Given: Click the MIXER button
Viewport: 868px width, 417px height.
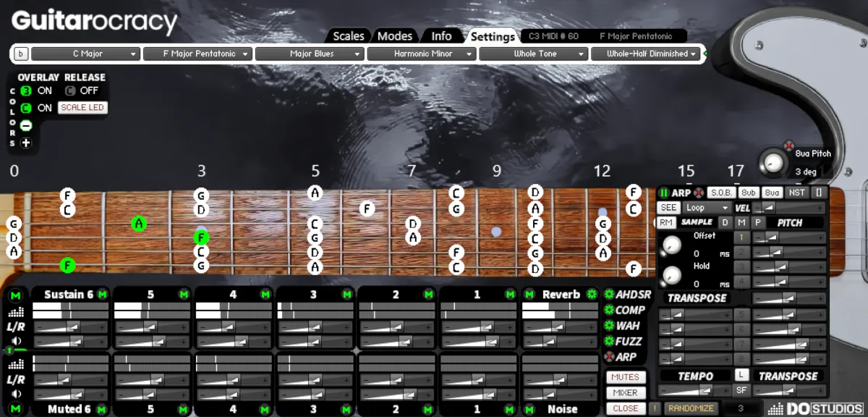Looking at the screenshot, I should click(x=626, y=392).
